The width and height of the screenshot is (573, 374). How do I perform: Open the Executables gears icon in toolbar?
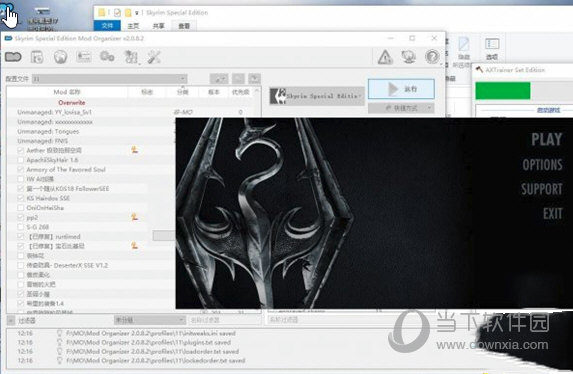tap(107, 57)
